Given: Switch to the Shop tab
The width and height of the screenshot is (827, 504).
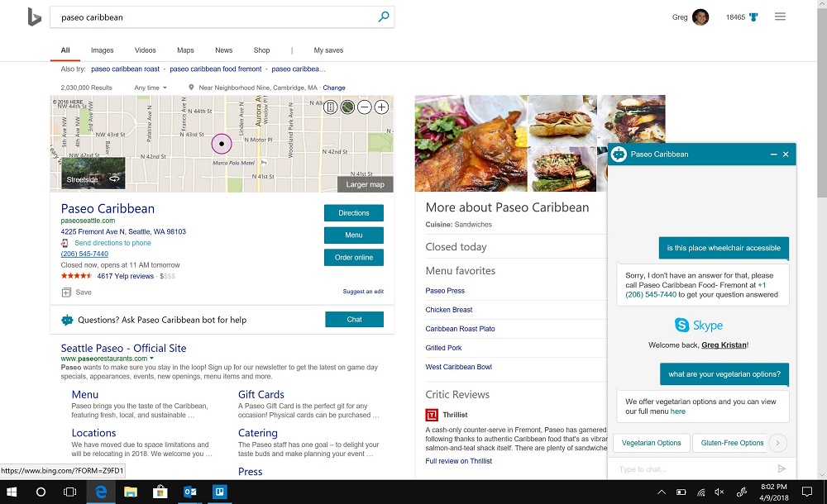Looking at the screenshot, I should click(261, 50).
